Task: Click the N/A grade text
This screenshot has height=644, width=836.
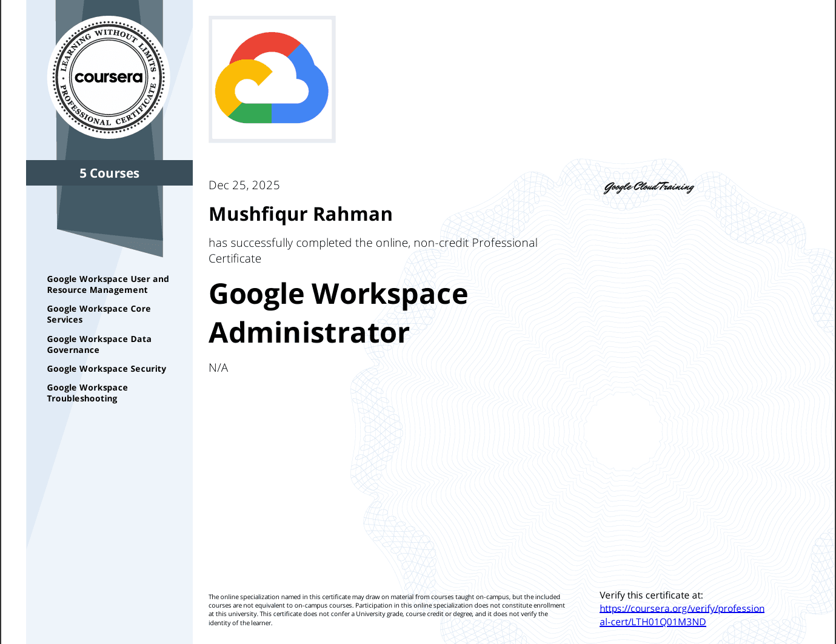Action: pyautogui.click(x=218, y=367)
